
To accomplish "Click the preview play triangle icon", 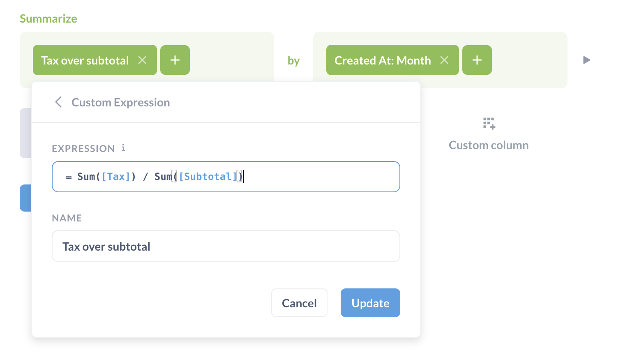I will (x=586, y=60).
